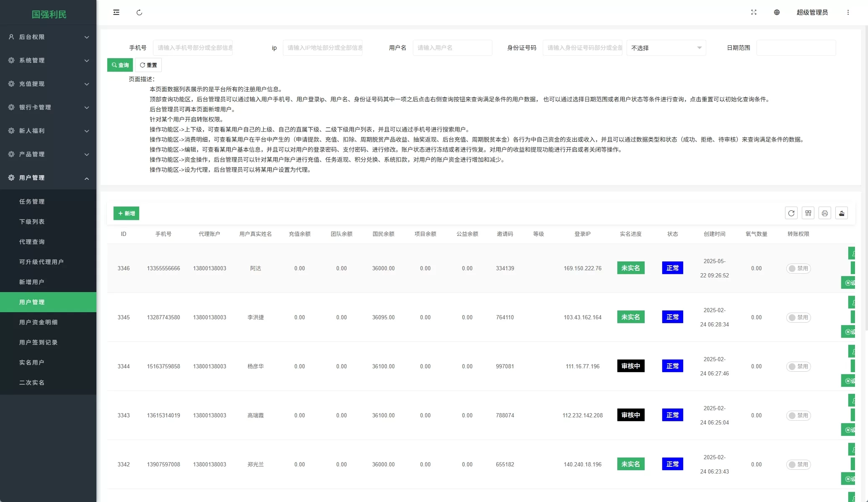Open the language globe icon
868x502 pixels.
777,12
